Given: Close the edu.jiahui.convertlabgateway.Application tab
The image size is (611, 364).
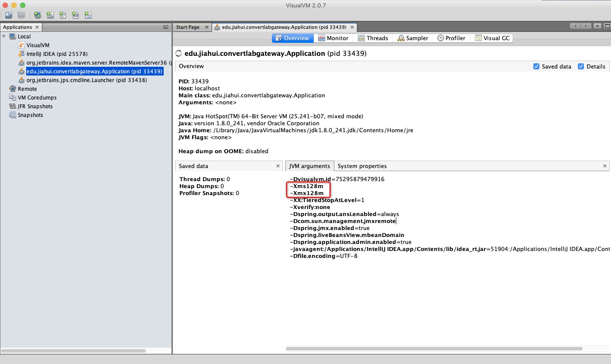Looking at the screenshot, I should [352, 27].
